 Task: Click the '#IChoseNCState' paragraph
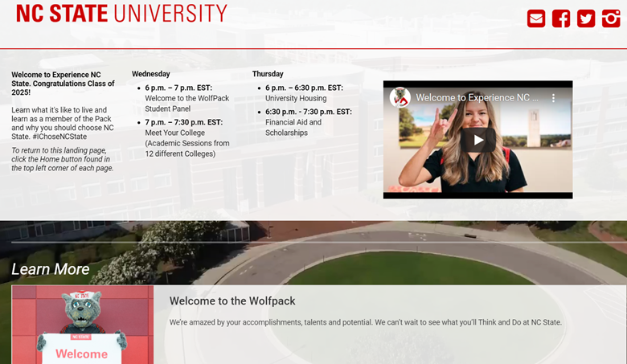63,123
